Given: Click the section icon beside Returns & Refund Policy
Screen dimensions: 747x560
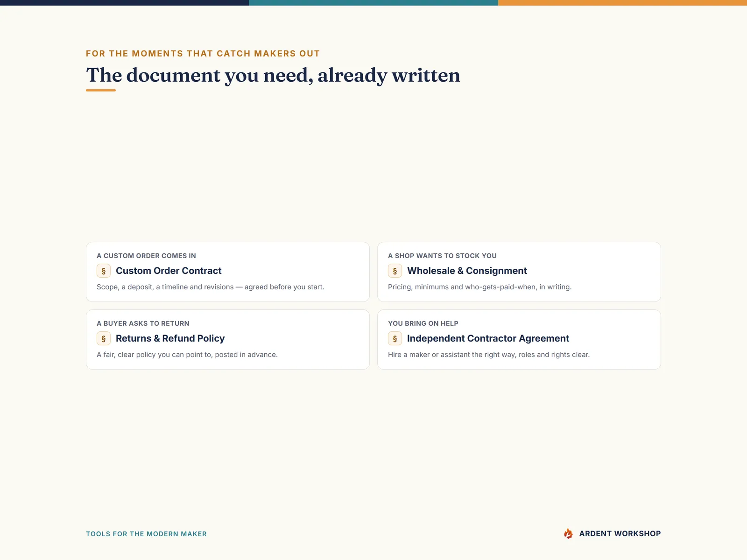Looking at the screenshot, I should (x=104, y=338).
